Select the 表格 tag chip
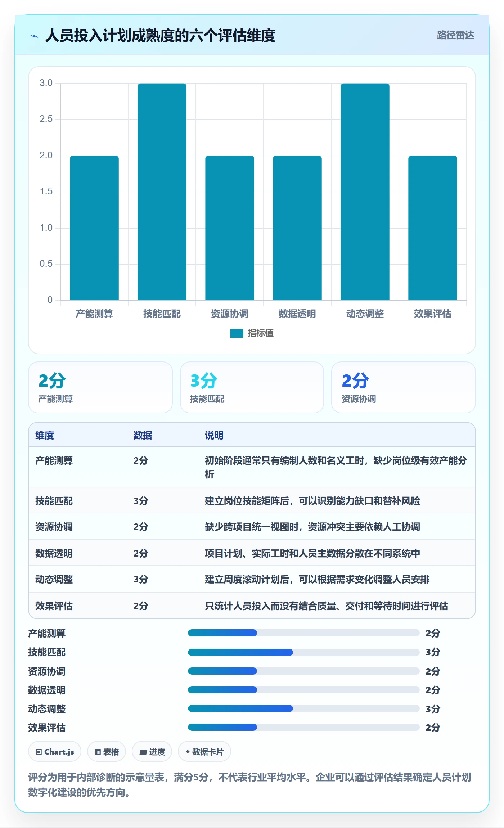 tap(107, 752)
